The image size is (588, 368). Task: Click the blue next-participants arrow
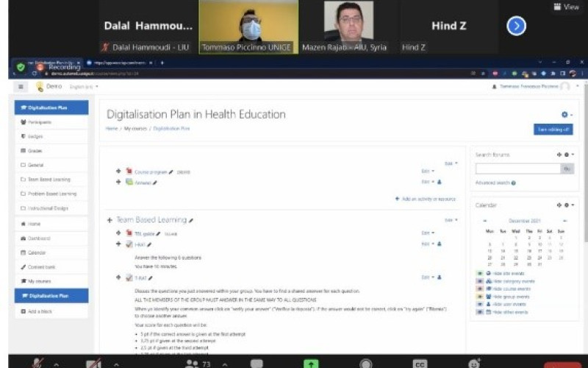tap(517, 26)
